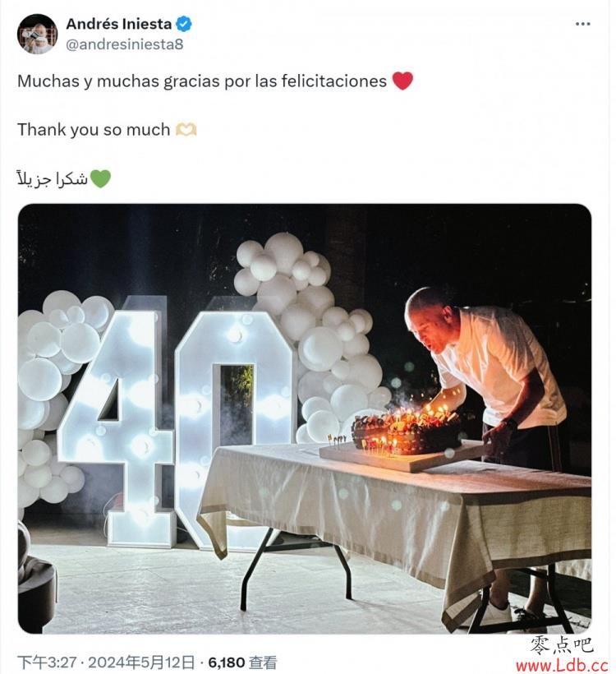Click the www.Ldb.cc watermark link

click(x=563, y=666)
